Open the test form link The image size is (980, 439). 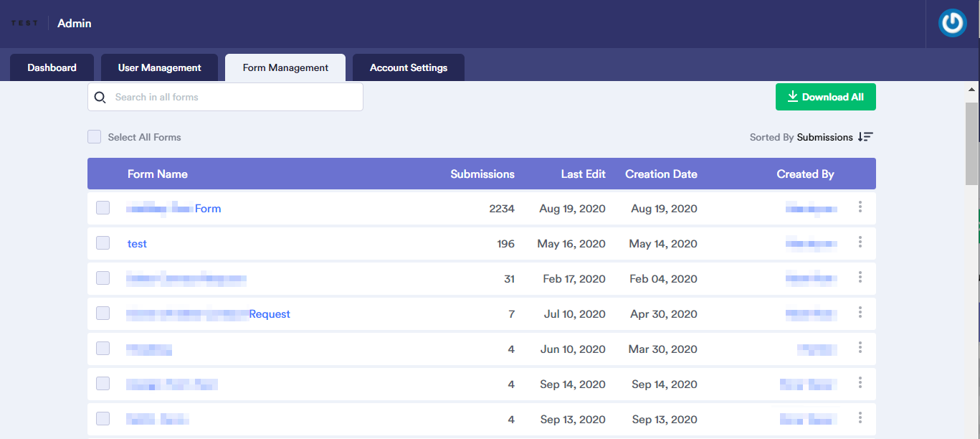click(137, 244)
